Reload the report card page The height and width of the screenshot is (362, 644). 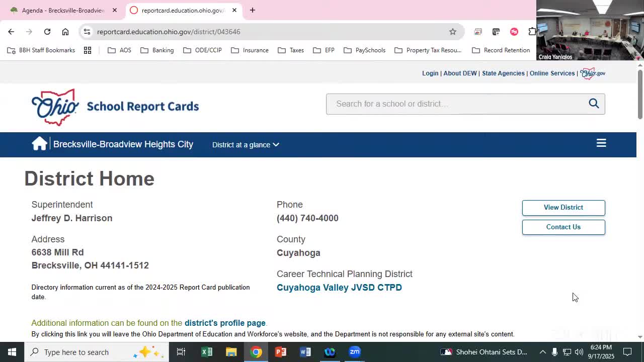pyautogui.click(x=47, y=32)
